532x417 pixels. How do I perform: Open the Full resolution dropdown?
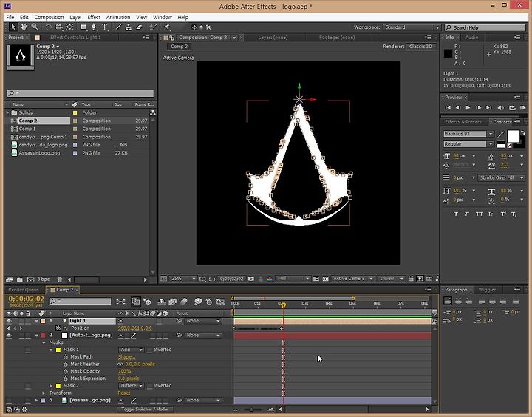[293, 279]
